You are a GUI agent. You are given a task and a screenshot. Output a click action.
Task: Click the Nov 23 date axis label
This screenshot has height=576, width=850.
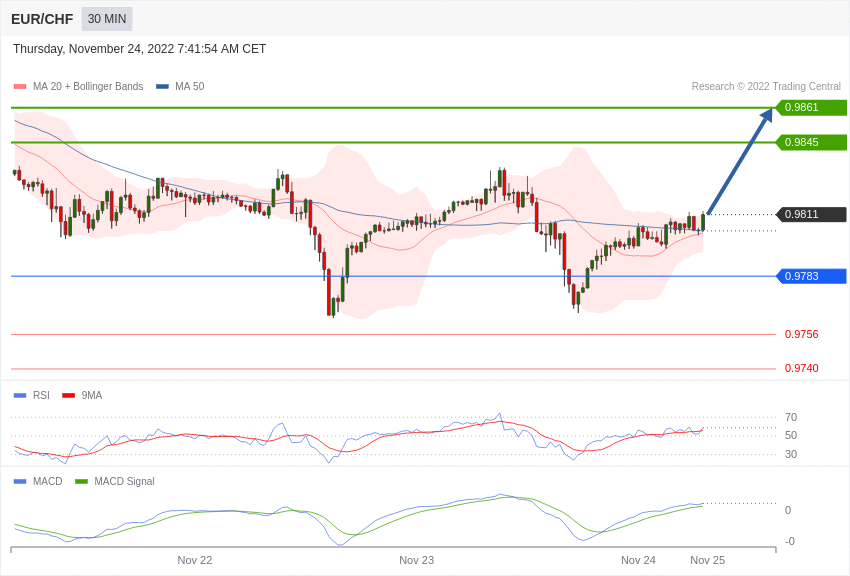[416, 560]
